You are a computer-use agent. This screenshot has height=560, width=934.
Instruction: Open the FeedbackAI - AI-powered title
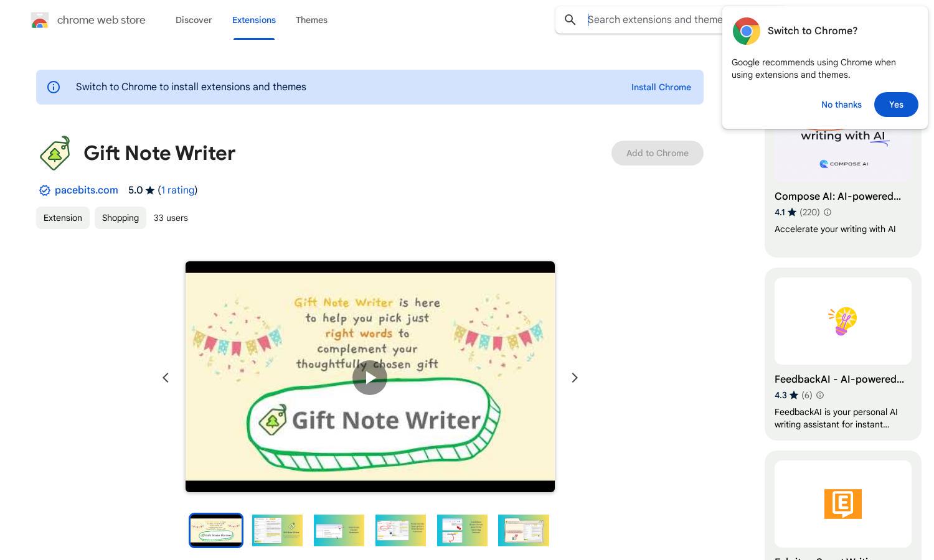[839, 380]
